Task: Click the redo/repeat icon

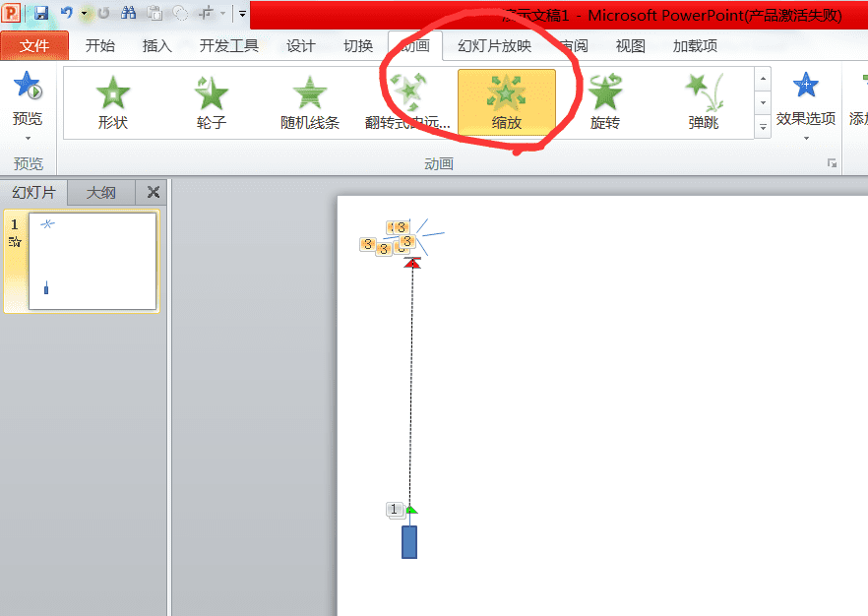Action: tap(103, 13)
